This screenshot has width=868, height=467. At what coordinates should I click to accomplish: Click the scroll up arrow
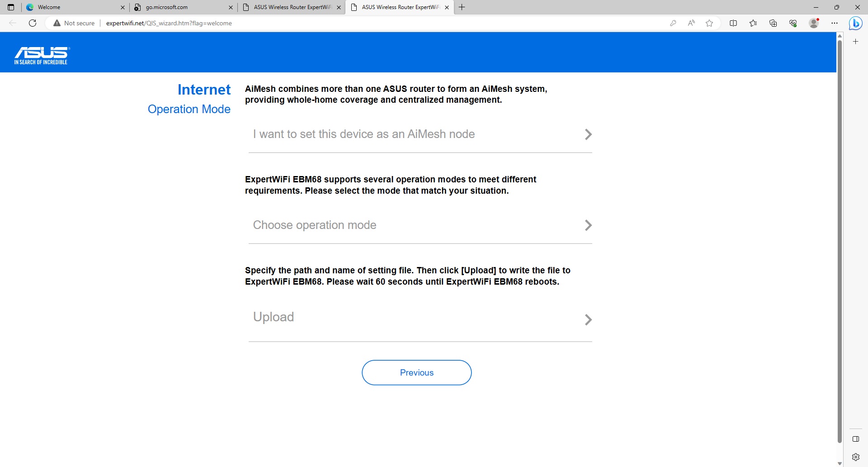click(840, 35)
